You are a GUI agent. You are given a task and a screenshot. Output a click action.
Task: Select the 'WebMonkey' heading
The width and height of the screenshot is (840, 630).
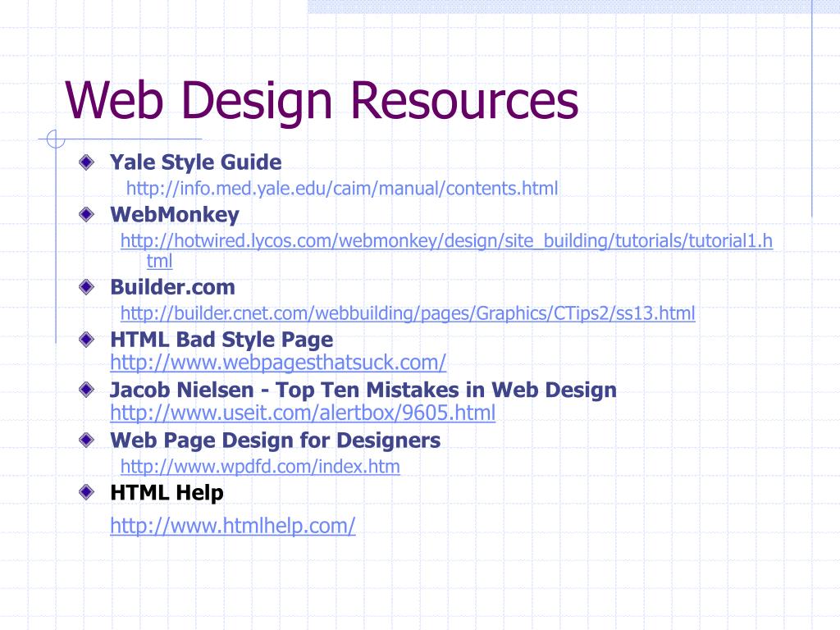click(x=175, y=215)
